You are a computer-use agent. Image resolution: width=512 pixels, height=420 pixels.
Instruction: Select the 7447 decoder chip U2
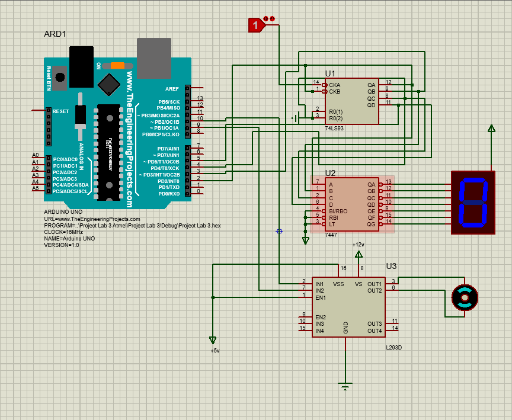(352, 204)
